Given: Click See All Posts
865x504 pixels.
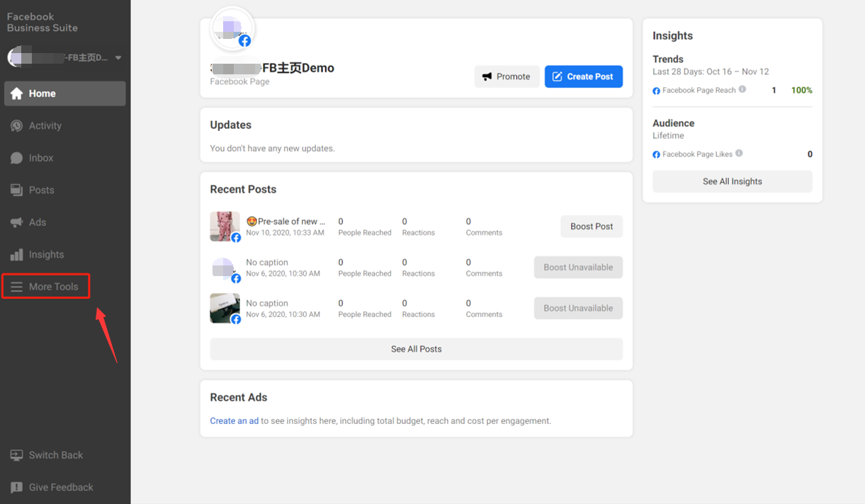Looking at the screenshot, I should tap(416, 349).
